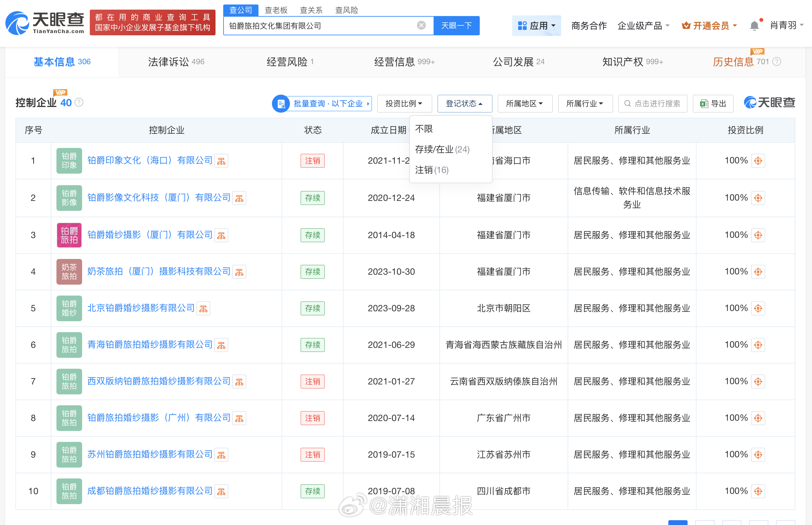Open the 开通会员 membership dropdown
The width and height of the screenshot is (812, 525).
[x=709, y=26]
